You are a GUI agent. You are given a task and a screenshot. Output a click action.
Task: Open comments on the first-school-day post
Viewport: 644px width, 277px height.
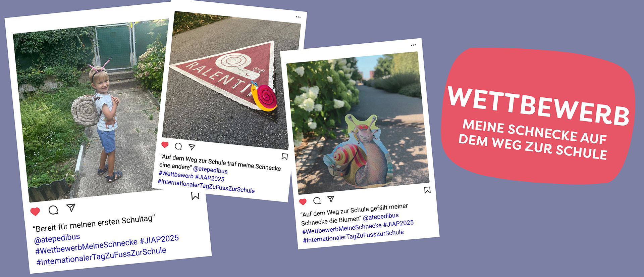click(53, 210)
